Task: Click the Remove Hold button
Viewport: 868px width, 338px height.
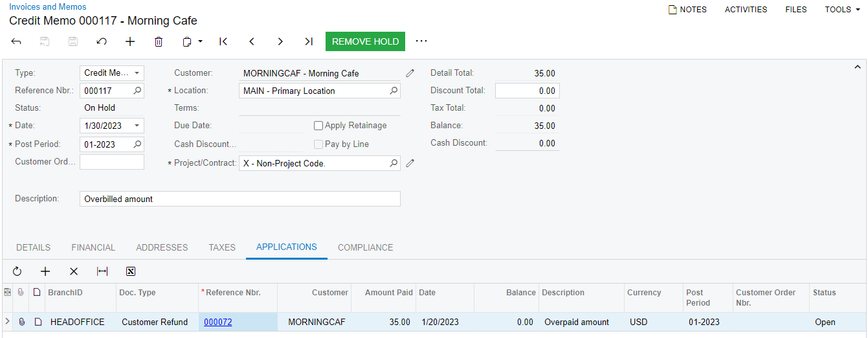Action: tap(366, 41)
